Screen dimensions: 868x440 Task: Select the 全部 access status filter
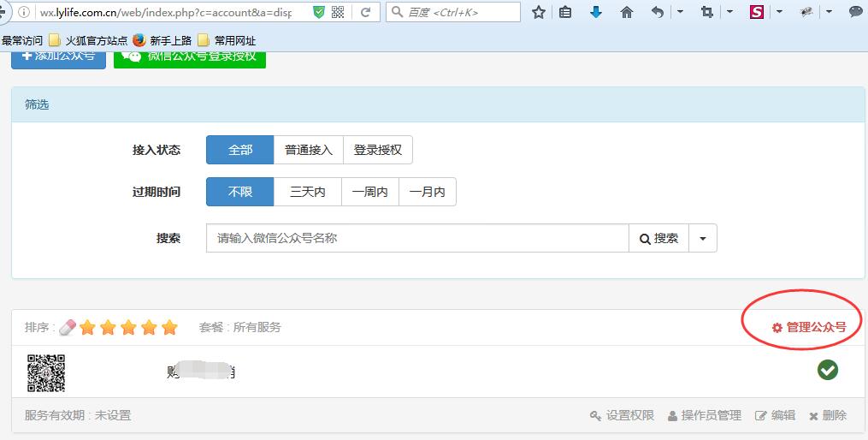[240, 150]
